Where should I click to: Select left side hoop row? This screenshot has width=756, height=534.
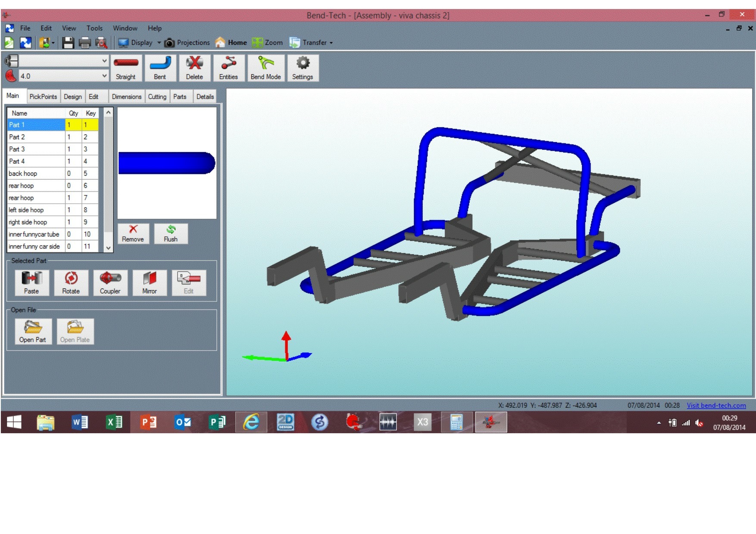(53, 210)
